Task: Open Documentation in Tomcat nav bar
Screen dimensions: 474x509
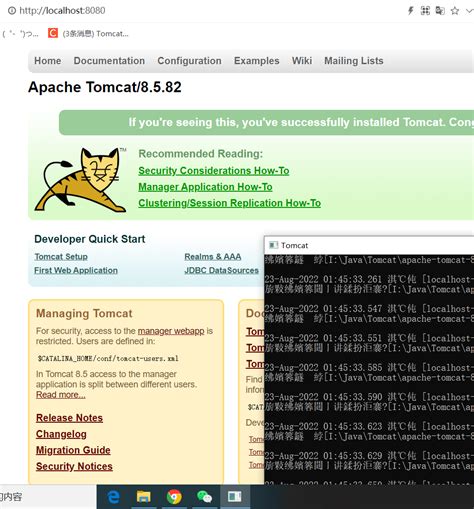Action: pos(109,61)
